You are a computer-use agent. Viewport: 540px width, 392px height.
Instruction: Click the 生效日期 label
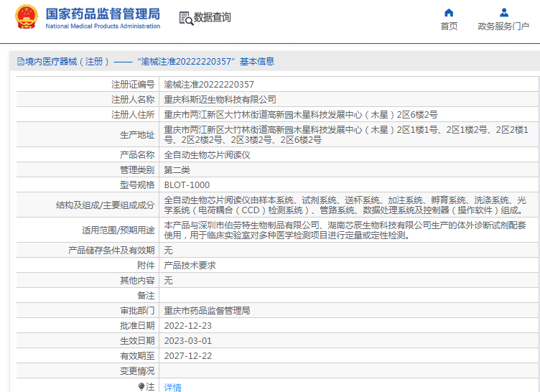point(137,341)
